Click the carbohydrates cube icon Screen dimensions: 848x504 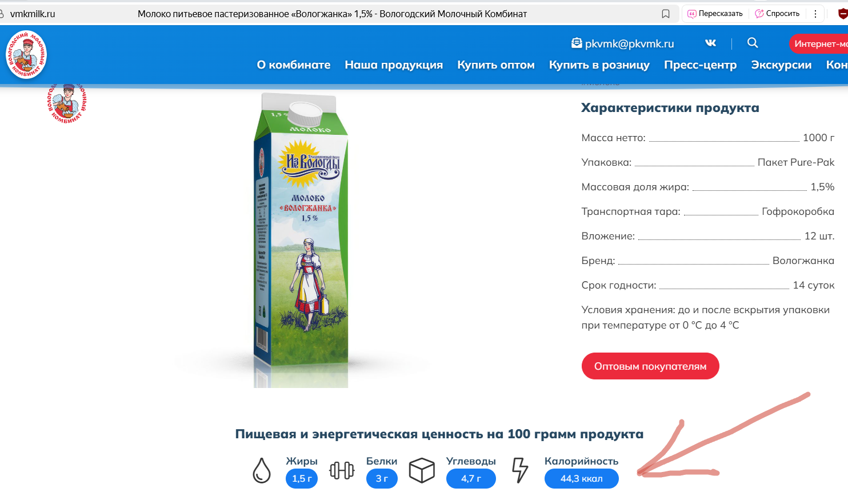click(422, 470)
